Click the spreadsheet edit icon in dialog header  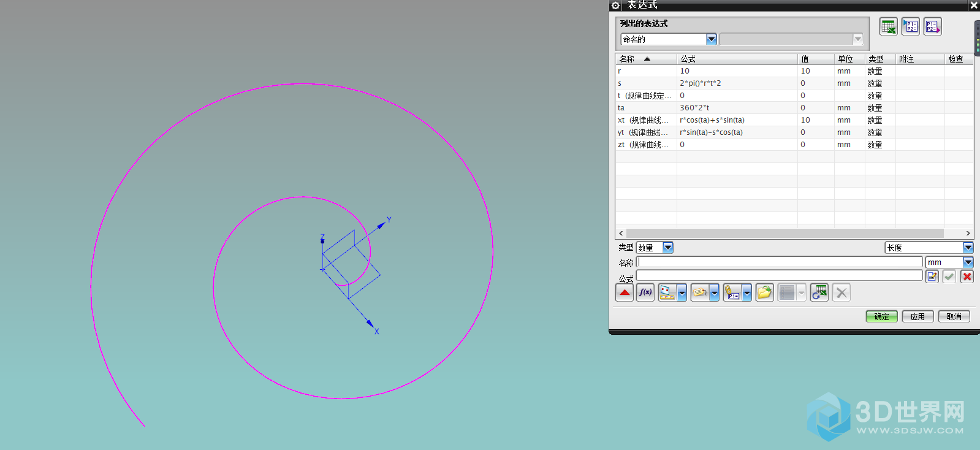888,26
